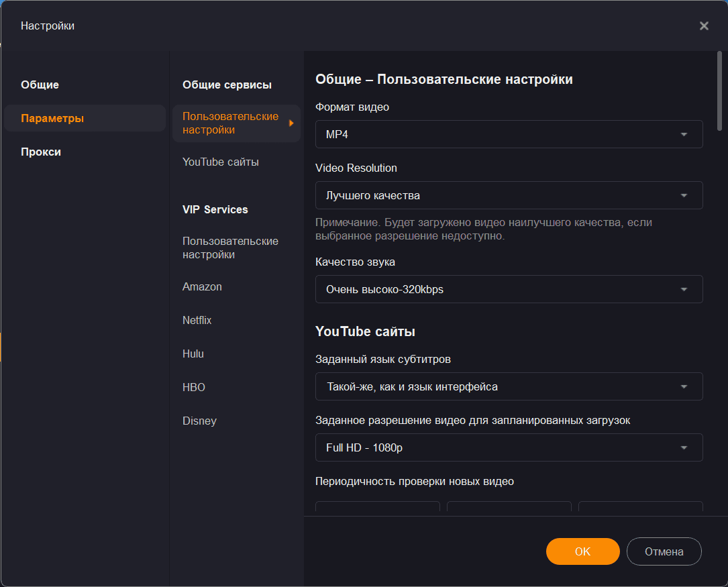Select YouTube сайты in the services list

point(221,162)
